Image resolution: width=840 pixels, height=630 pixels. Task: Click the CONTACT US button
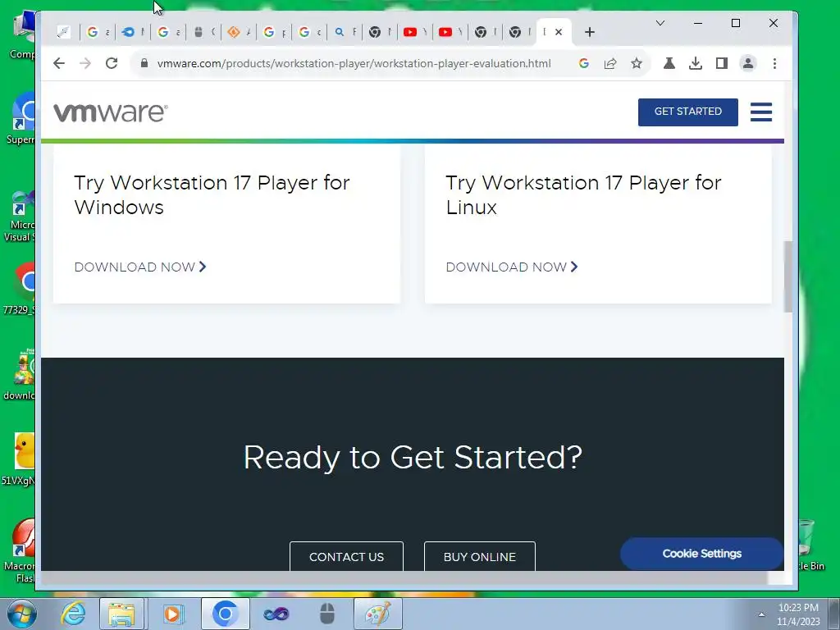pos(346,556)
